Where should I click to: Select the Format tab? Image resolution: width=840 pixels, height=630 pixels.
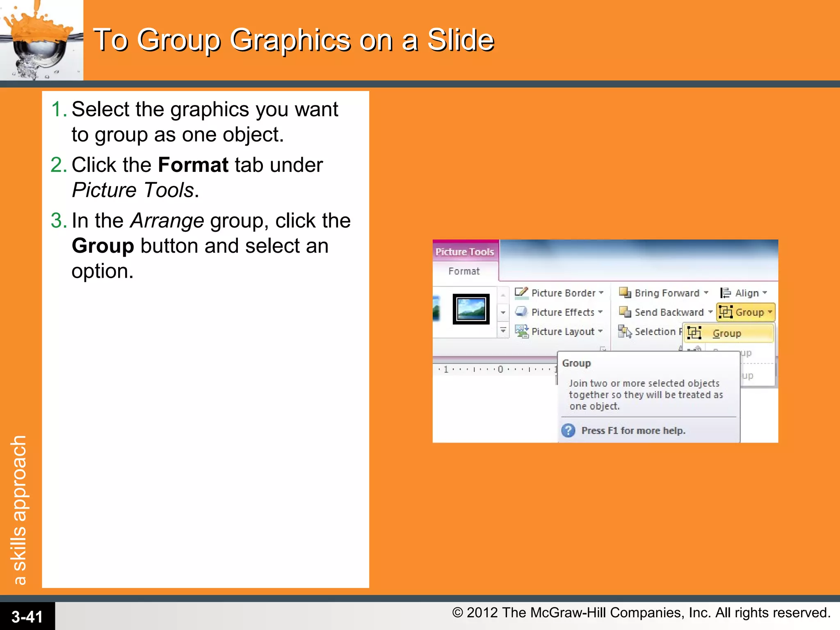tap(464, 271)
